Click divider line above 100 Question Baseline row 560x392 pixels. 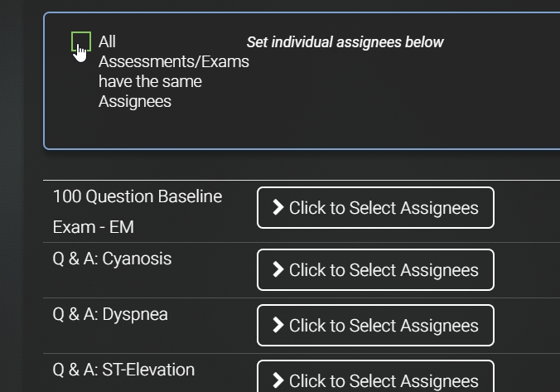tap(302, 180)
